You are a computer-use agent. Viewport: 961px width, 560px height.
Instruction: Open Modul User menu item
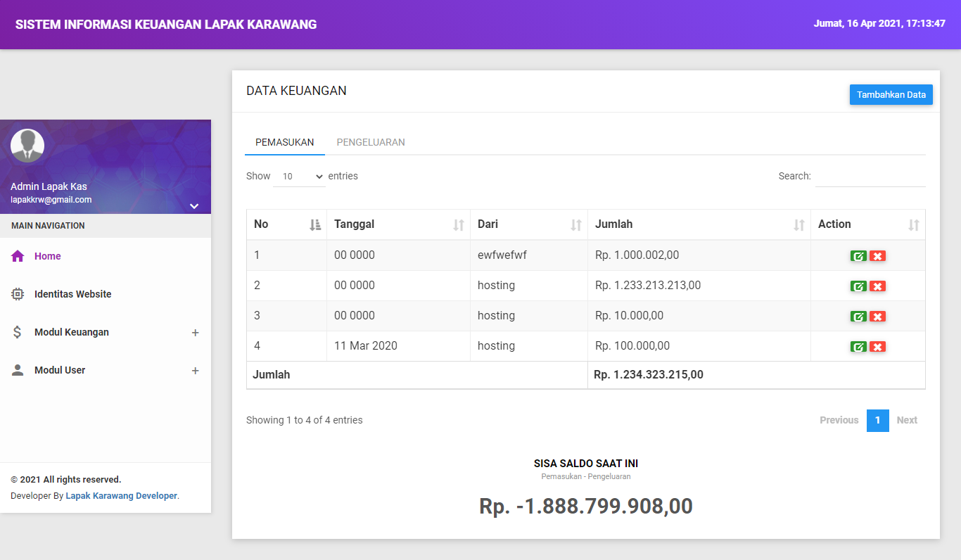click(x=106, y=370)
